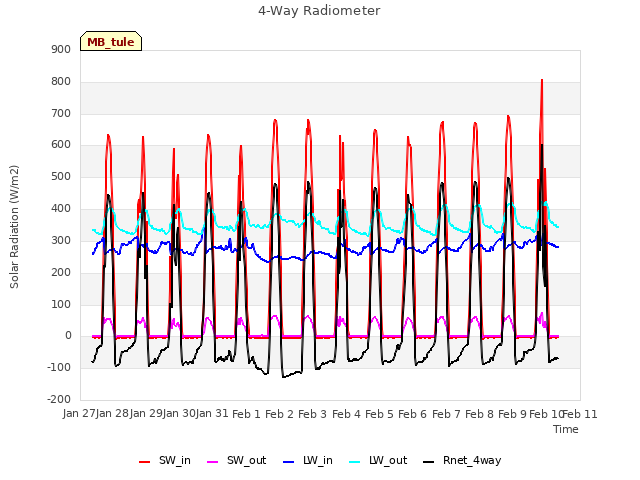Click the Rnet_4way minimum dip on Feb 2

[283, 377]
